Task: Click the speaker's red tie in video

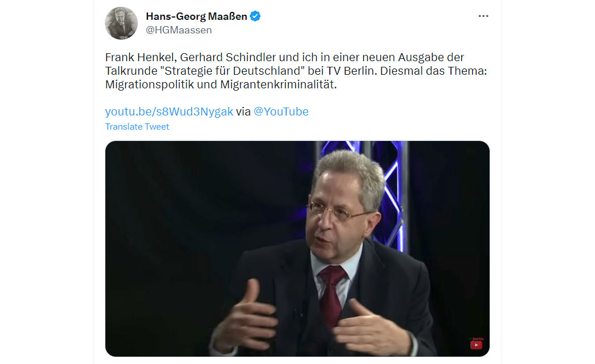Action: 332,296
